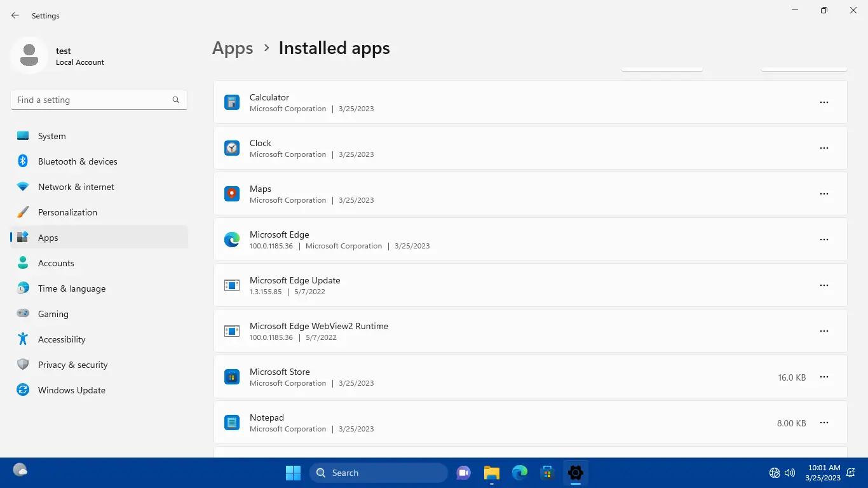The height and width of the screenshot is (488, 868).
Task: Open File Explorer from the taskbar
Action: point(491,473)
